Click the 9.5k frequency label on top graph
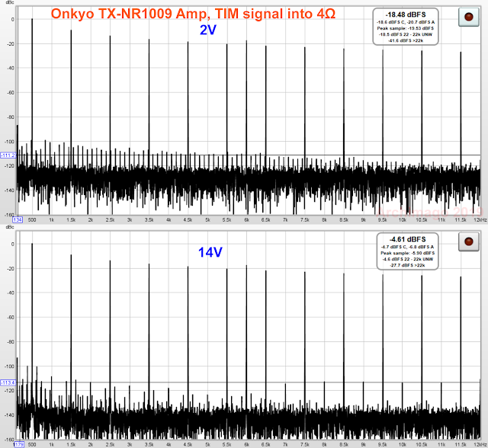 tap(383, 219)
